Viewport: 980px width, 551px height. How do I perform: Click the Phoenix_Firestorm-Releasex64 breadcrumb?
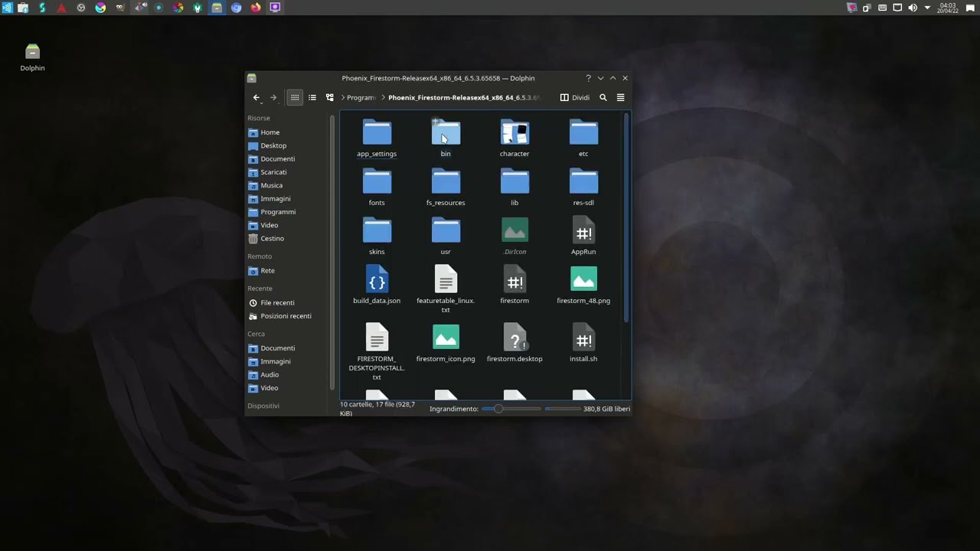tap(464, 98)
